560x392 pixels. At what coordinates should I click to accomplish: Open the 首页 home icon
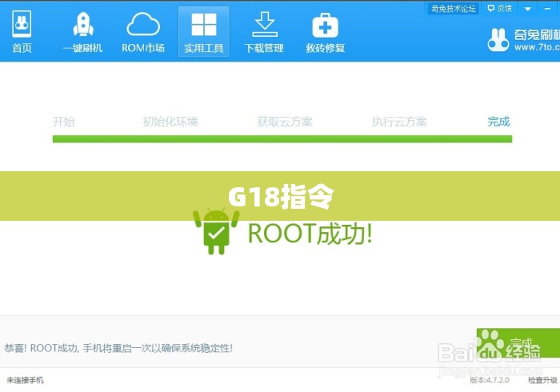tap(22, 32)
